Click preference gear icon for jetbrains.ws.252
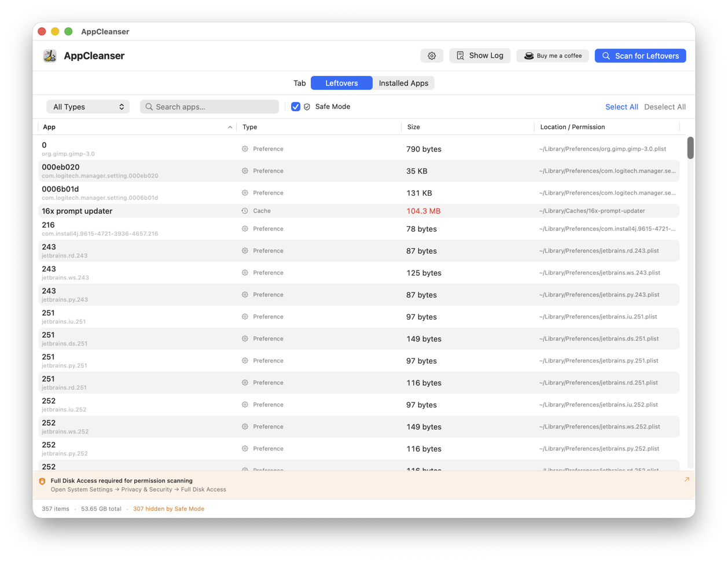The image size is (728, 561). click(245, 427)
